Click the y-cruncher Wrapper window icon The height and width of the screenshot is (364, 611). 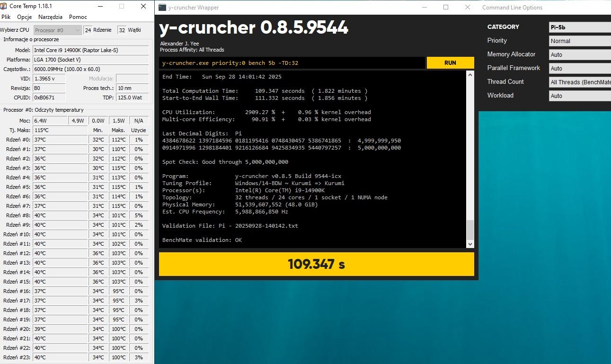click(x=162, y=7)
